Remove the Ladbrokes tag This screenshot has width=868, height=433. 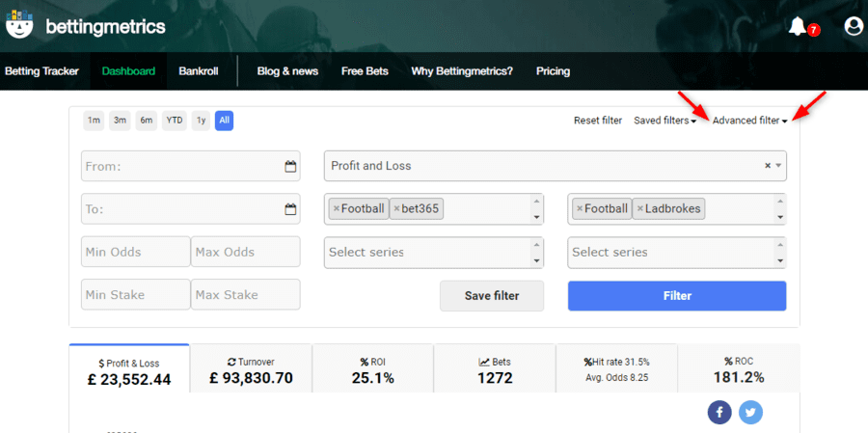point(640,208)
